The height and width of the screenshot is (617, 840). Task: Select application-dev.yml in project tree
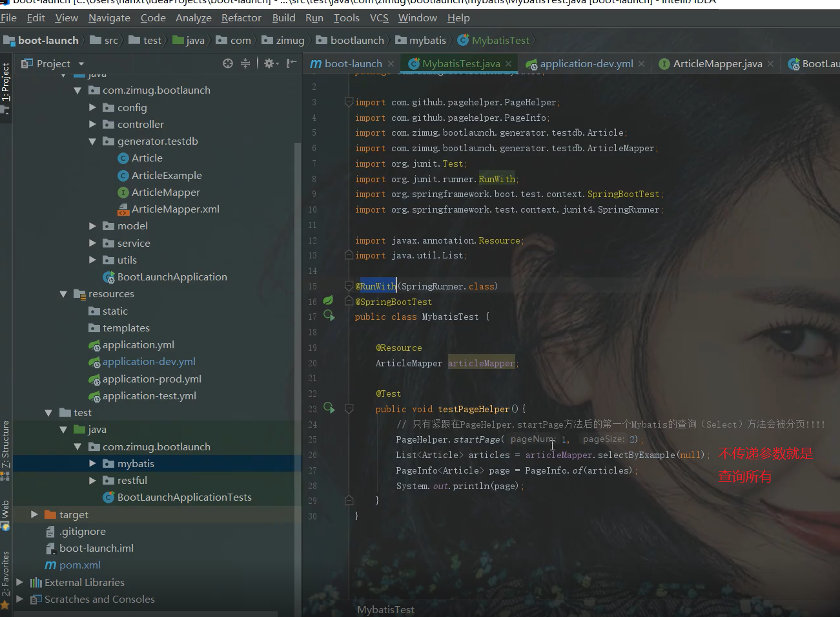(x=142, y=362)
